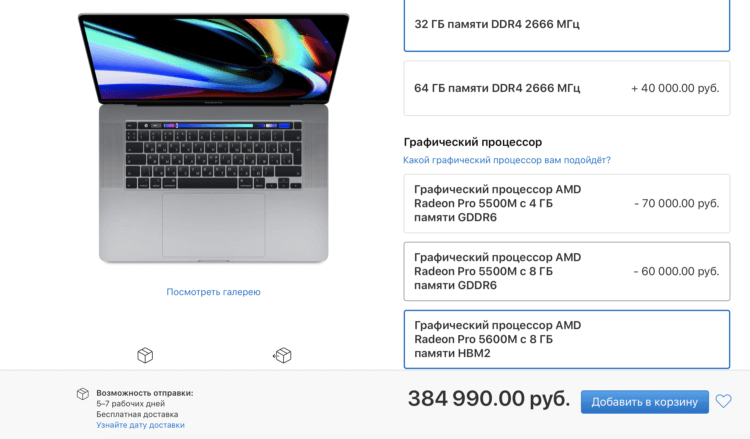Click the total price 384 990.00 руб.
The height and width of the screenshot is (439, 750).
(x=489, y=398)
